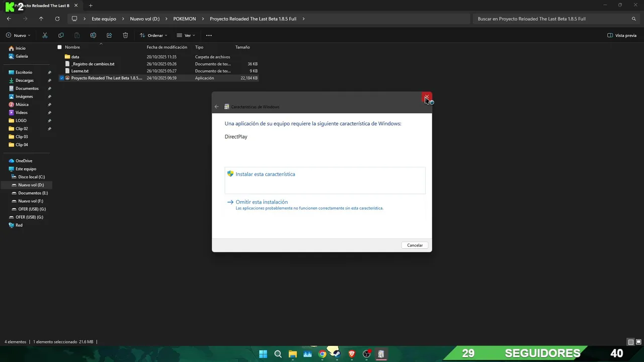Click the PC monitor icon in address bar

point(74,19)
